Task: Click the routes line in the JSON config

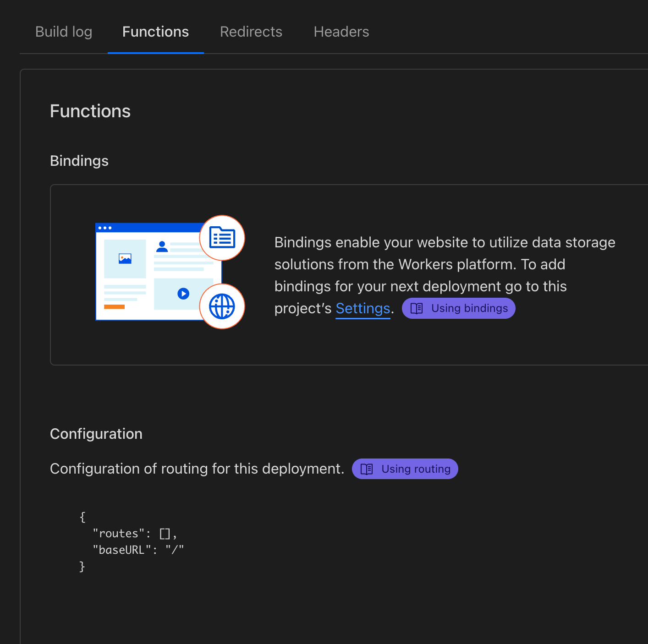Action: click(x=134, y=534)
